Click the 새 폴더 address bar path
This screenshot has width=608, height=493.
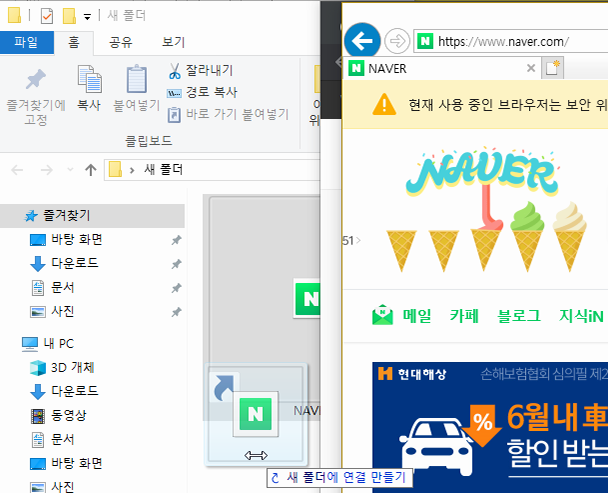click(163, 170)
